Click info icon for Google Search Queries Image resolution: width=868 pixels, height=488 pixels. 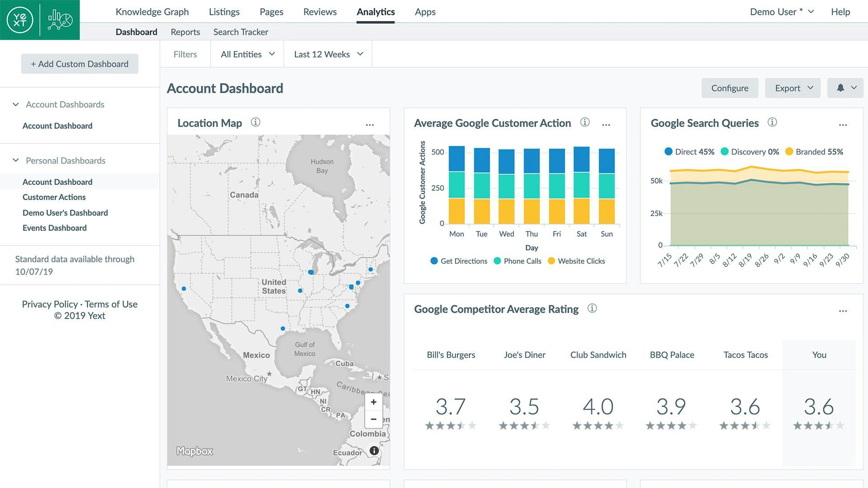pyautogui.click(x=772, y=122)
